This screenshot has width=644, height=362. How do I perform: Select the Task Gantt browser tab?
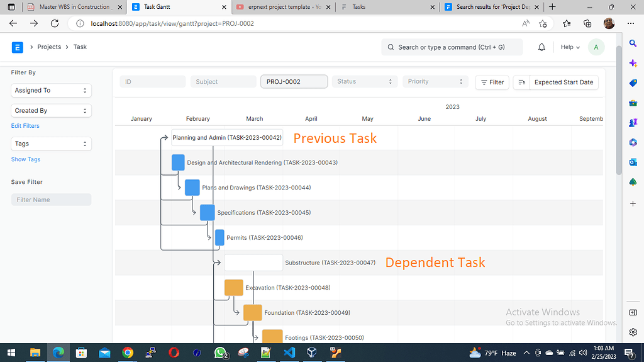pyautogui.click(x=179, y=7)
